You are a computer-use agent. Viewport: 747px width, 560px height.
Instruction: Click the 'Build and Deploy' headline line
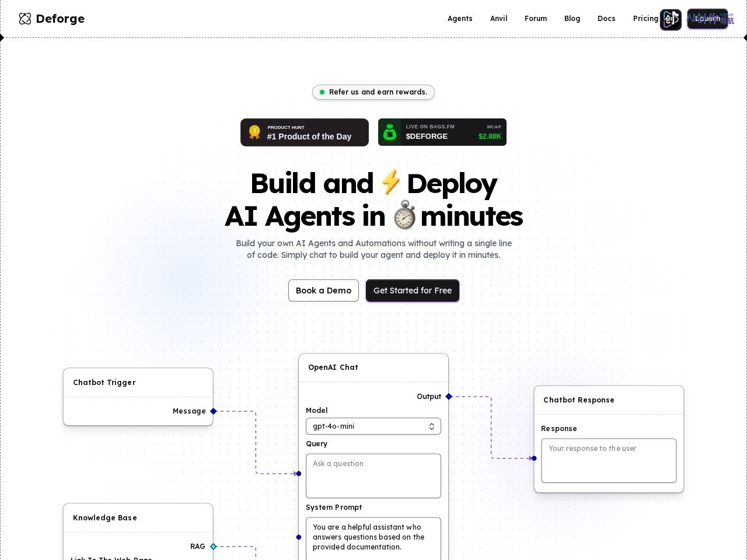[x=373, y=183]
